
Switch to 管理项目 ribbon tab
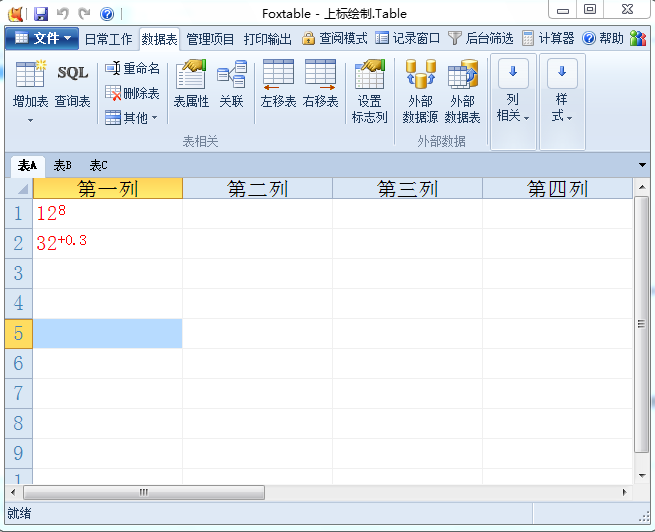(210, 39)
